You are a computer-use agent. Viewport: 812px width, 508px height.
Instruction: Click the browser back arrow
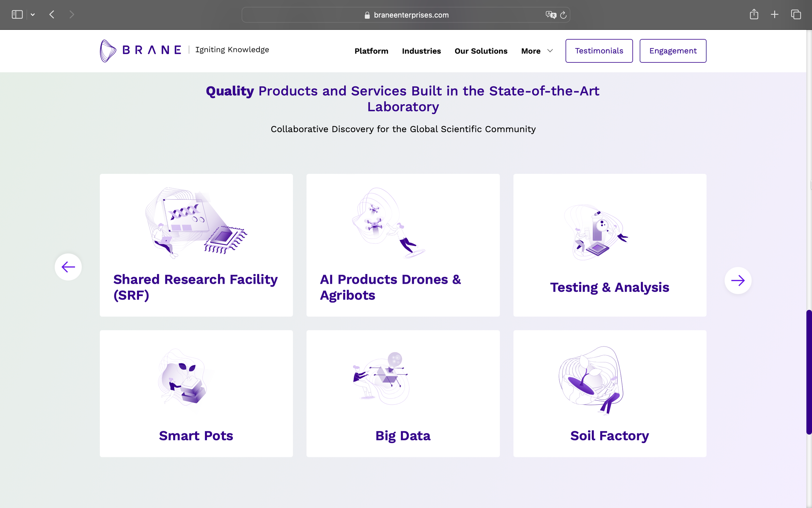52,14
